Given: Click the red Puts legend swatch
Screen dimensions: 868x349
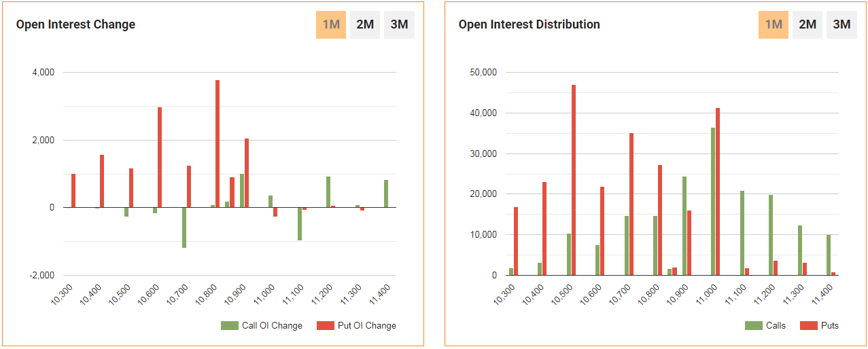Looking at the screenshot, I should [809, 326].
